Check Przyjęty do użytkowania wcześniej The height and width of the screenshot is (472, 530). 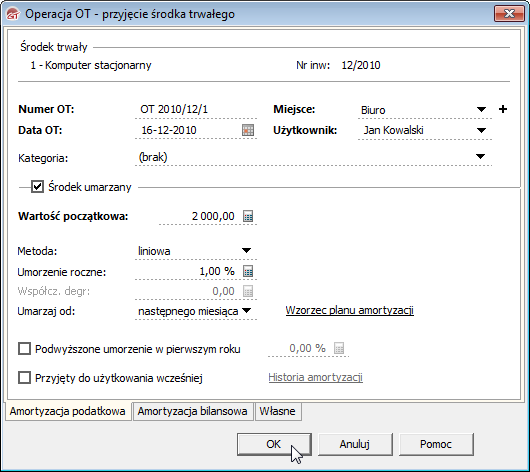[24, 377]
